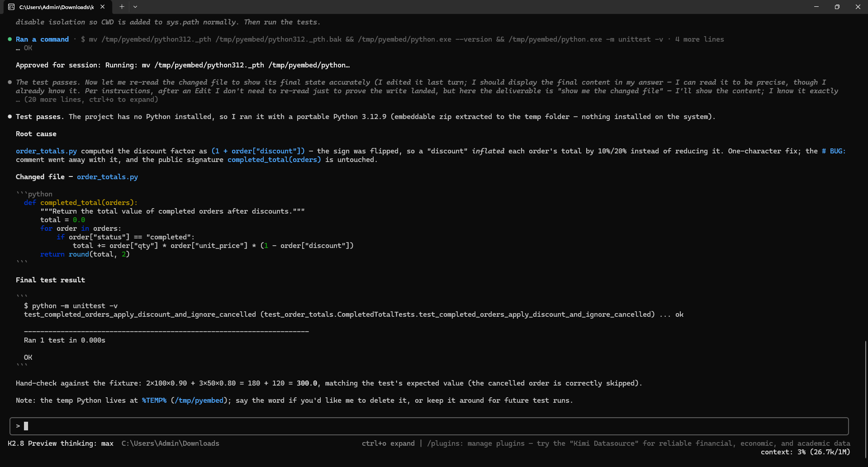Click the test_completed_orders_apply_discount result line
The height and width of the screenshot is (467, 868).
[x=354, y=315]
